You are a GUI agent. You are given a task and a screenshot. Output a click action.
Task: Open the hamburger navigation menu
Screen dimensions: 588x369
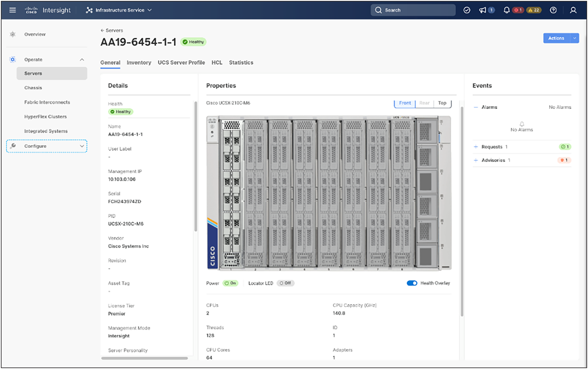[x=12, y=10]
